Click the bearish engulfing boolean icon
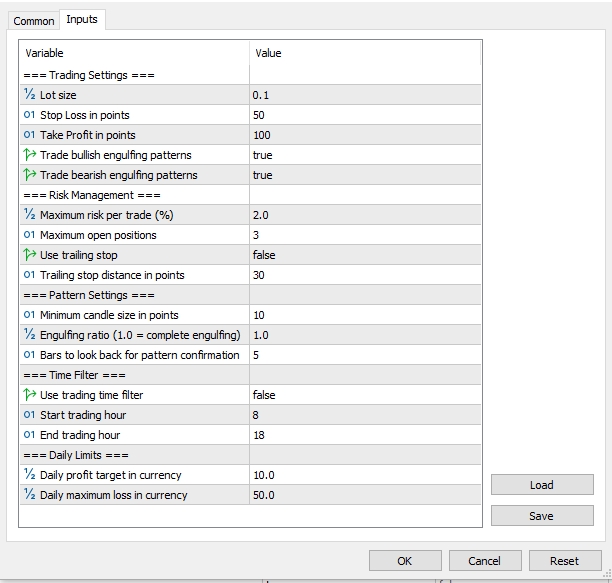Image resolution: width=612 pixels, height=583 pixels. click(x=30, y=174)
